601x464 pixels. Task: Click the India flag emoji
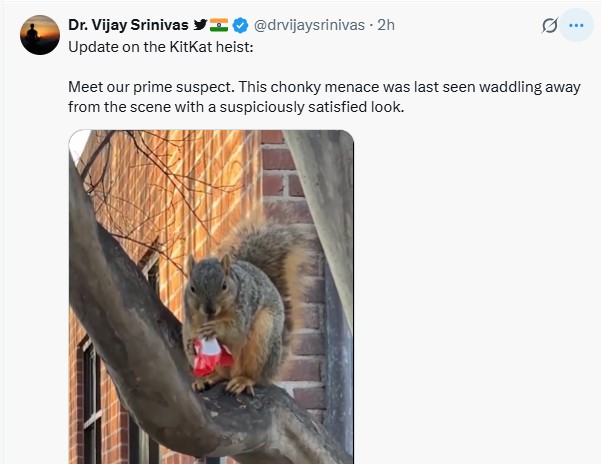[x=220, y=25]
